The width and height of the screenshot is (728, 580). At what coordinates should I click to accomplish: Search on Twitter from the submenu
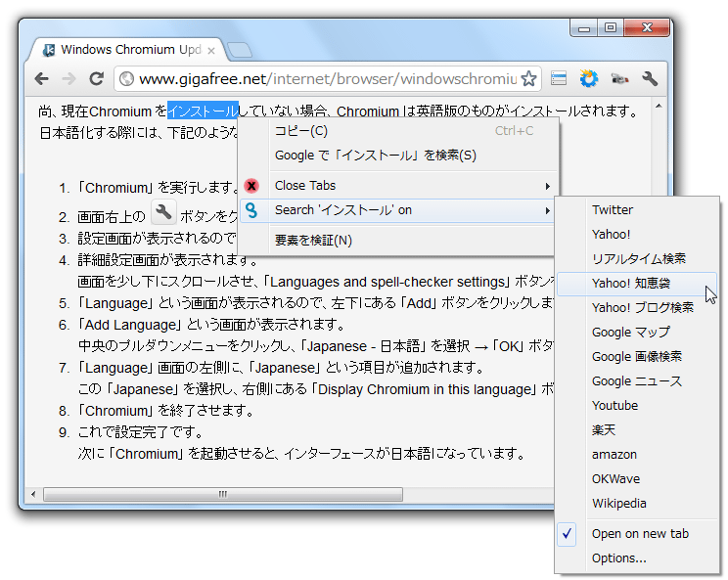pos(637,209)
